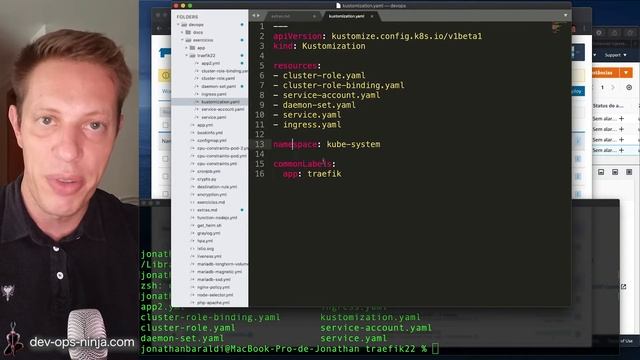Open the Support dropdown in the browser window

616,55
